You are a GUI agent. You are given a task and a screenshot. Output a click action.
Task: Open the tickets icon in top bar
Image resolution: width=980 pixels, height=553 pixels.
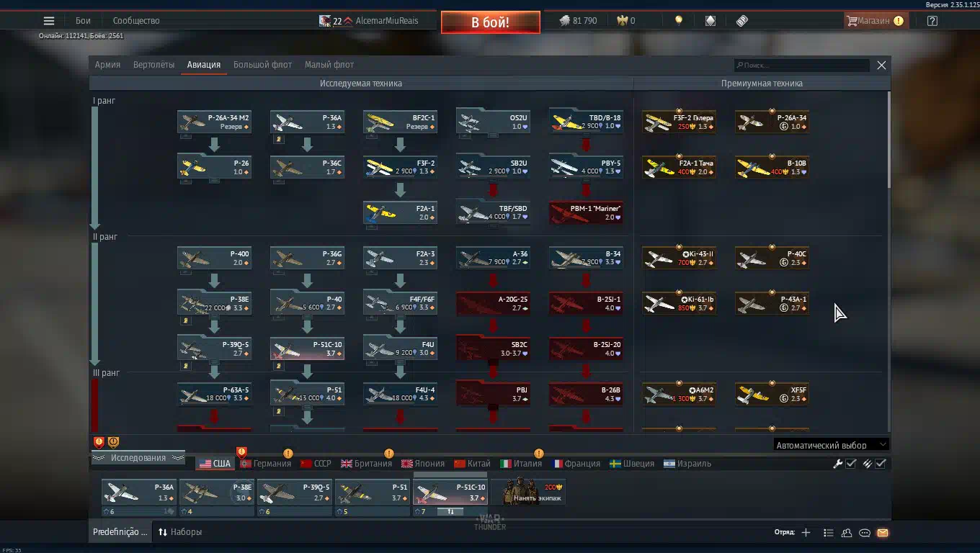click(742, 21)
